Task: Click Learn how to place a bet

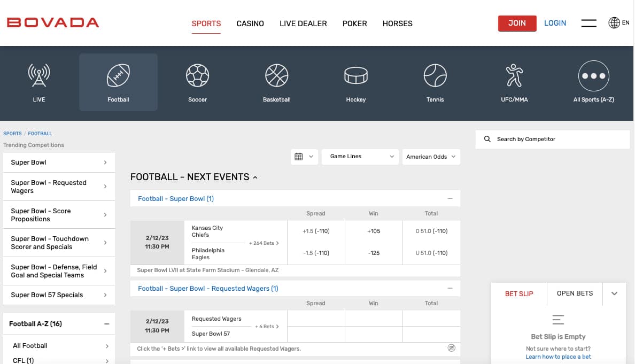Action: (x=558, y=357)
